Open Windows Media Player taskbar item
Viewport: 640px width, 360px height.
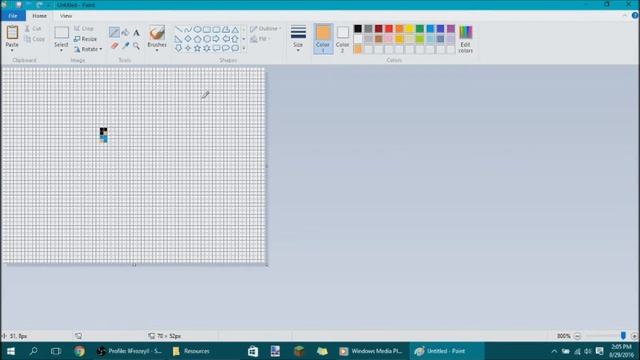coord(371,351)
